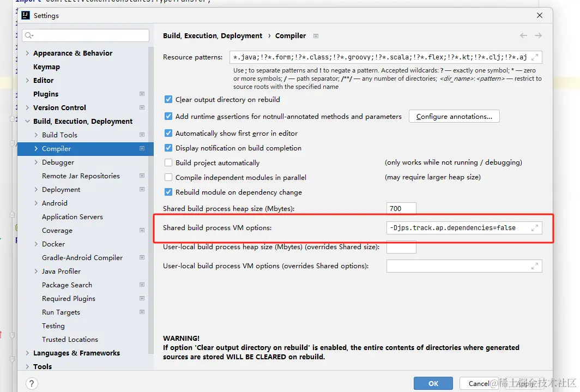The image size is (580, 392).
Task: Expand the User-local VM options field icon
Action: click(535, 266)
